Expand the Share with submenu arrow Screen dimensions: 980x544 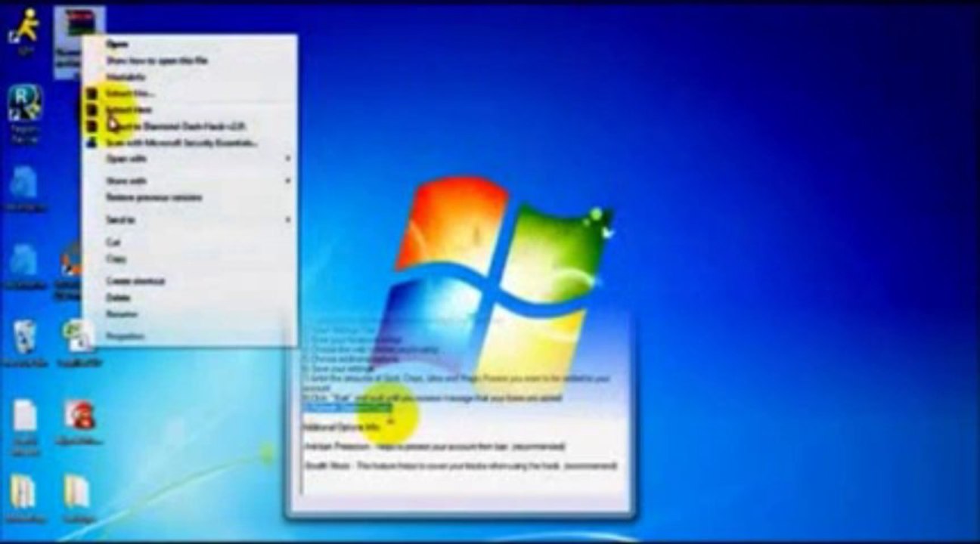[x=287, y=181]
